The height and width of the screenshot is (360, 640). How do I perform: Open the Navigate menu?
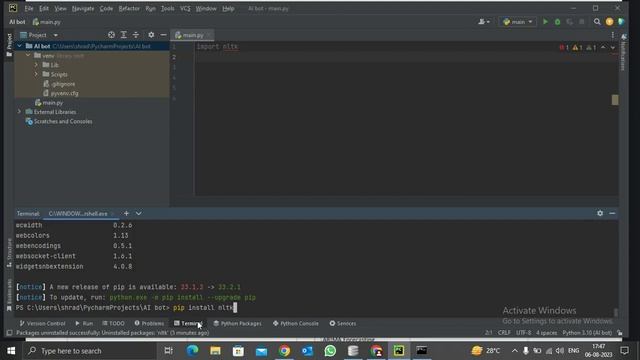point(83,9)
